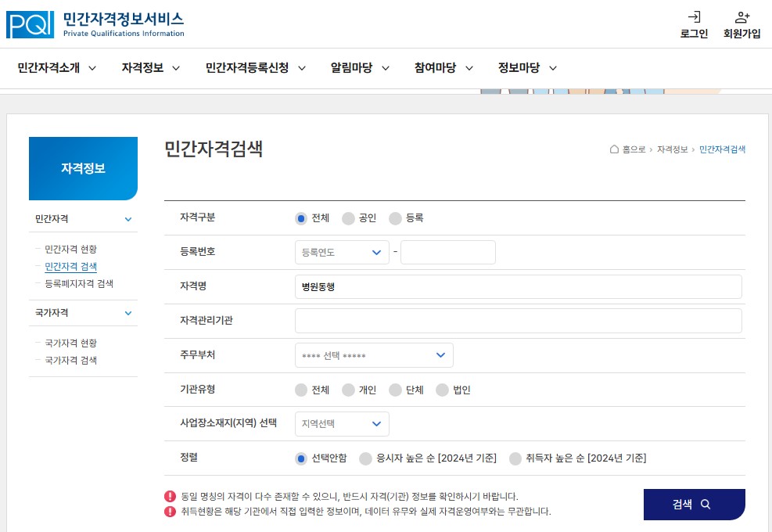Open the 알림마당 menu
The image size is (772, 532).
[353, 68]
